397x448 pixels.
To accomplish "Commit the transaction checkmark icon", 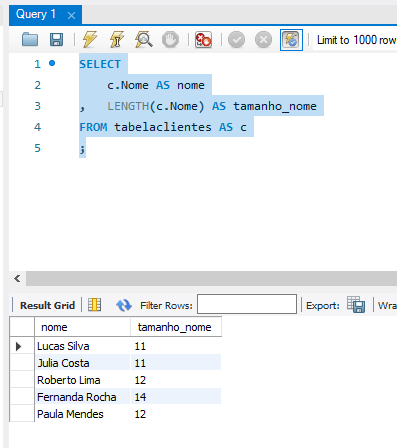I will 236,40.
